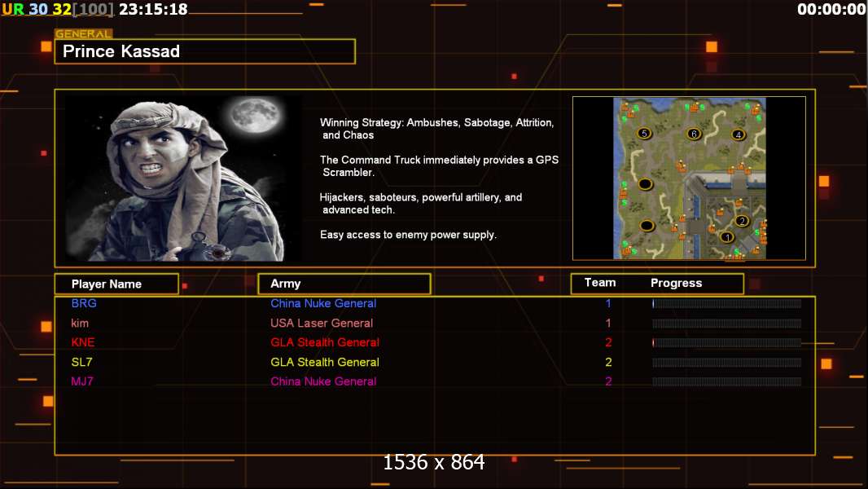868x489 pixels.
Task: Click MJ7's loading progress bar
Action: [x=727, y=381]
